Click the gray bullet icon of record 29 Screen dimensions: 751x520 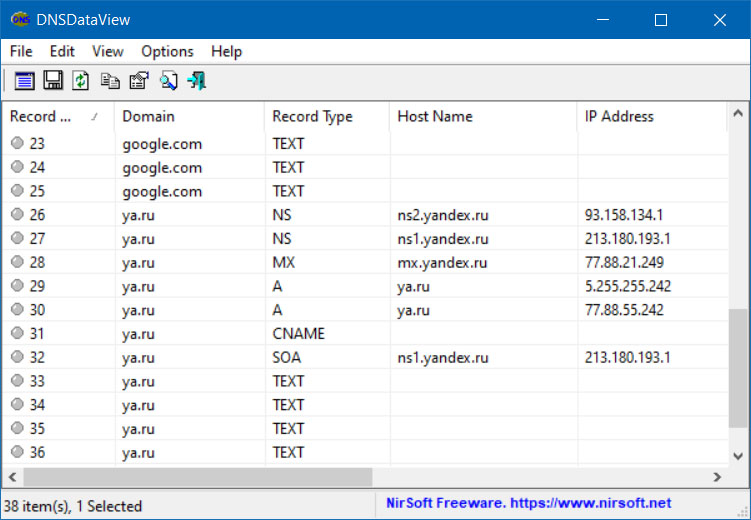17,285
